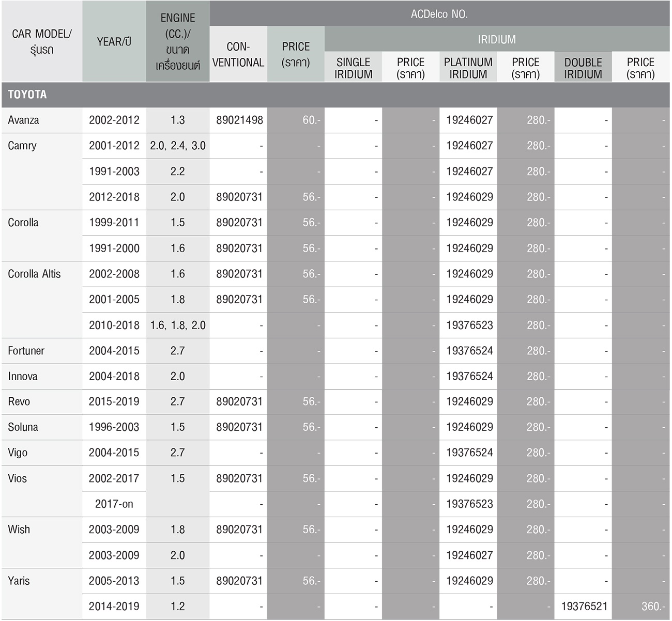The image size is (672, 621).
Task: Click the 60.- price for Avanza
Action: point(312,120)
